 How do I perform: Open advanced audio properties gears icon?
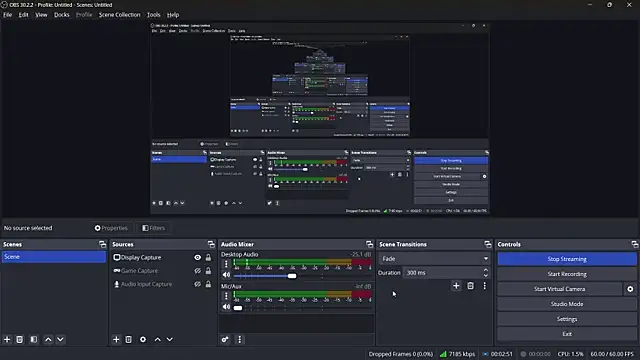tap(225, 339)
